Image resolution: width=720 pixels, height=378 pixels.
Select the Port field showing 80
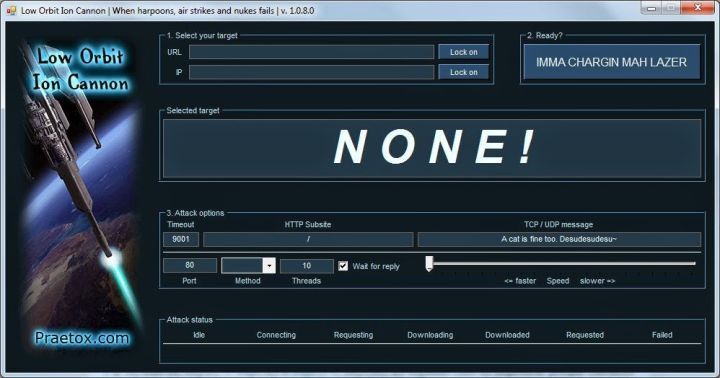(190, 265)
